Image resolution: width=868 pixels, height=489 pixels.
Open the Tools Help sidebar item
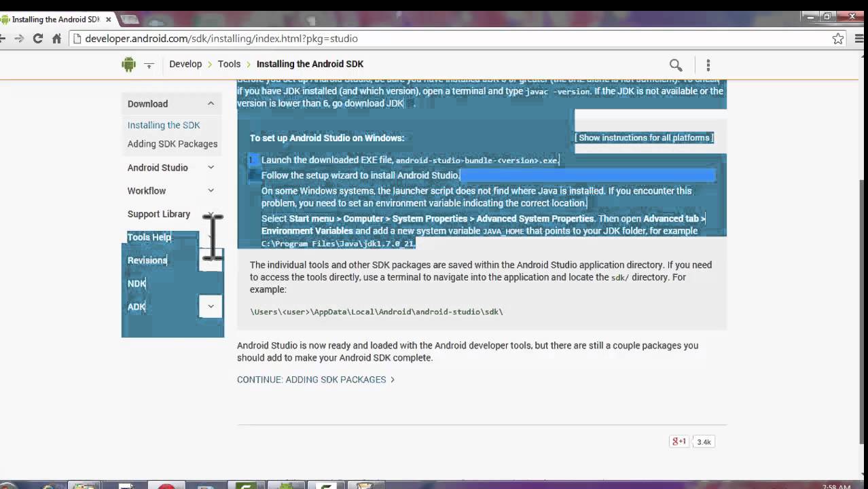[149, 237]
